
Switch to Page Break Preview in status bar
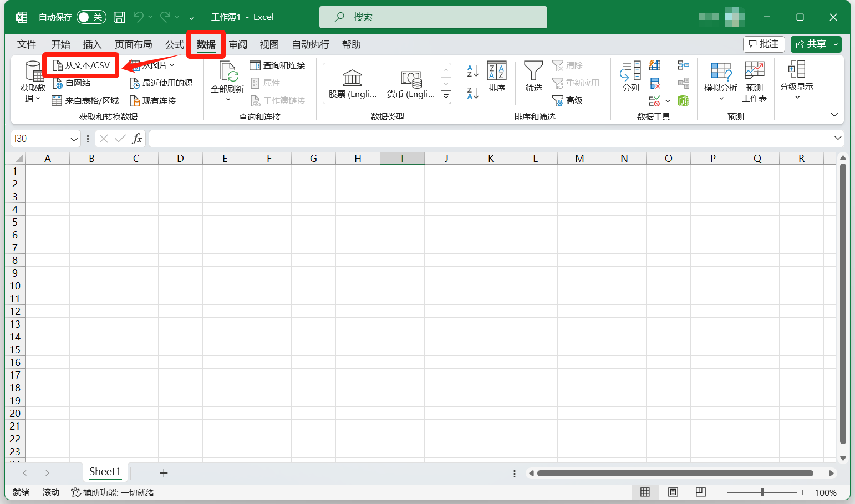[x=700, y=492]
